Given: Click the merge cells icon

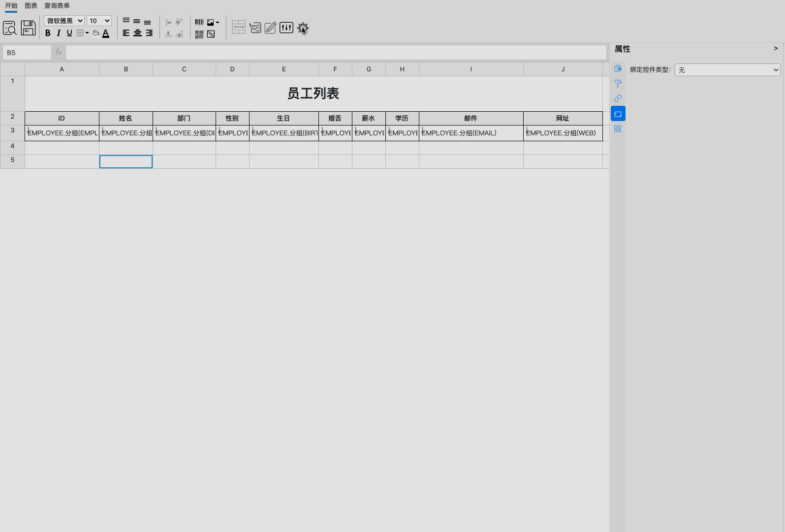Looking at the screenshot, I should coord(239,27).
